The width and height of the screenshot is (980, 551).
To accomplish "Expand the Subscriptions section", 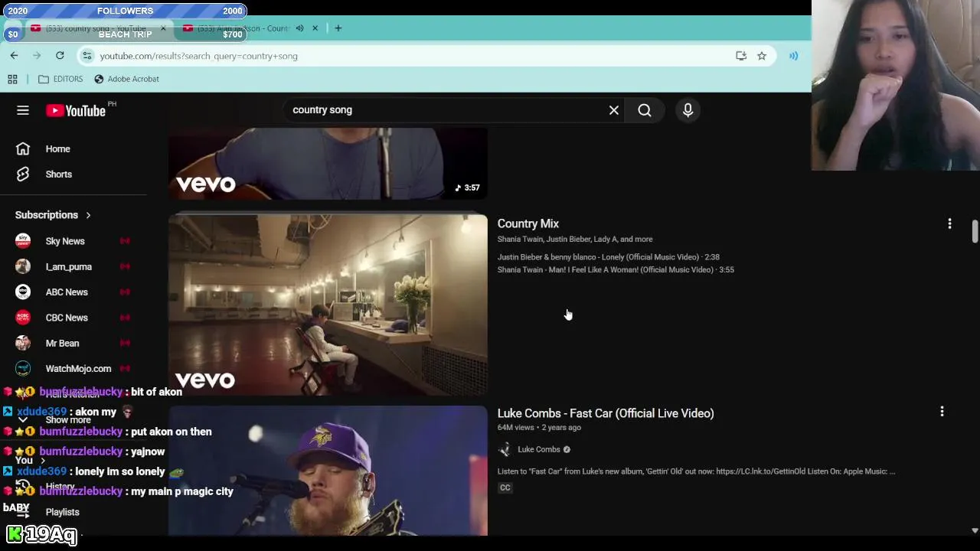I will (53, 215).
